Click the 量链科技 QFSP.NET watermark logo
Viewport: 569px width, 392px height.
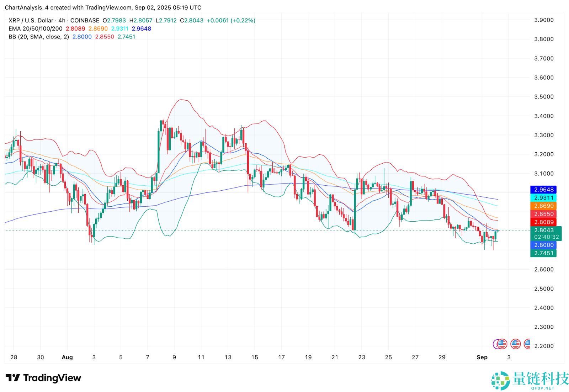pyautogui.click(x=530, y=380)
